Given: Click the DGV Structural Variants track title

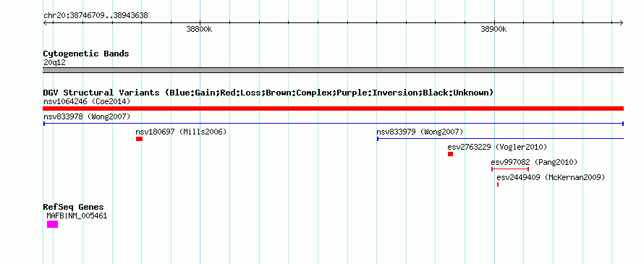Looking at the screenshot, I should point(268,93).
